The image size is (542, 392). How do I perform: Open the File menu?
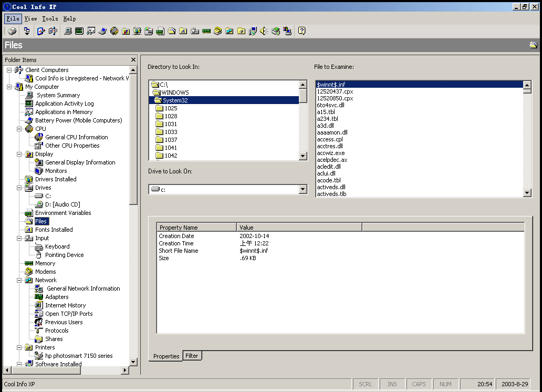(x=13, y=19)
